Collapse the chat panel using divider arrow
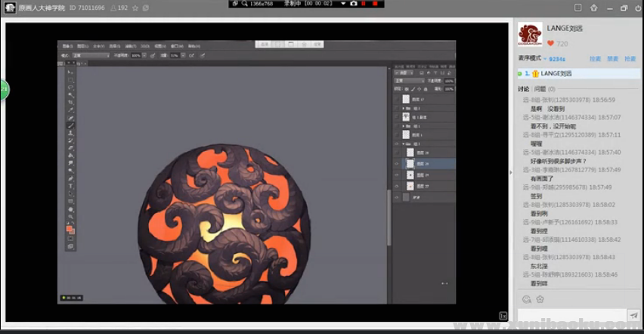The image size is (644, 334). [x=512, y=172]
